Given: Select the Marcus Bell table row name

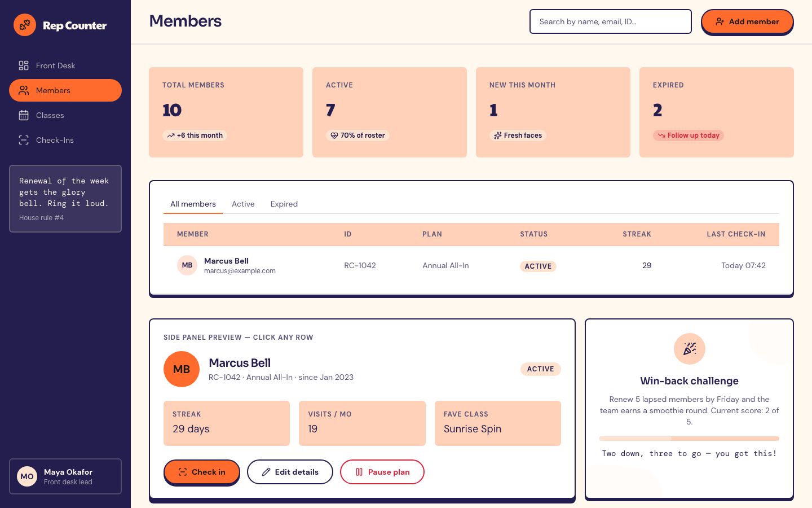Looking at the screenshot, I should pos(226,261).
